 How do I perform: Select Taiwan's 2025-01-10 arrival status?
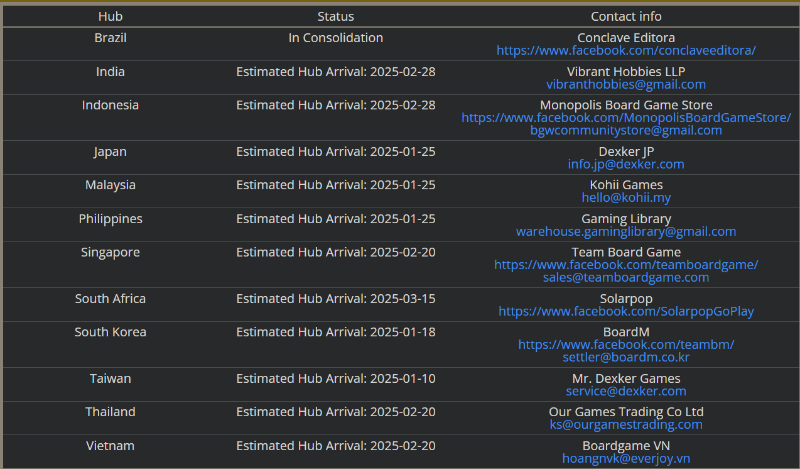336,379
